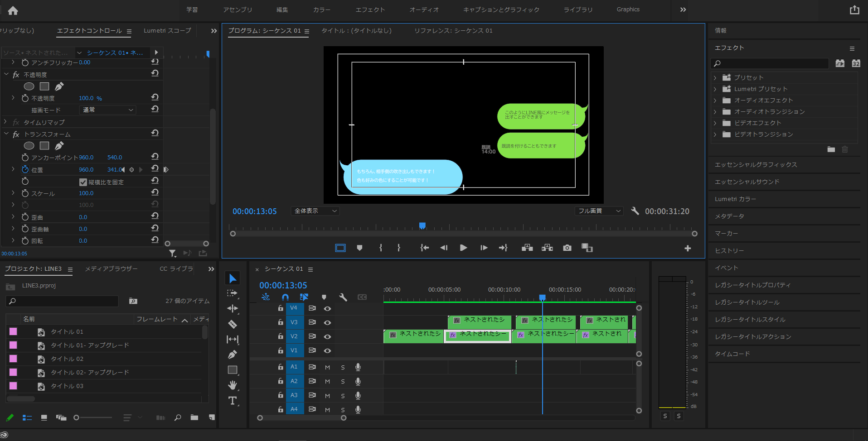Image resolution: width=868 pixels, height=441 pixels.
Task: Click the Play button in Program monitor
Action: [463, 248]
